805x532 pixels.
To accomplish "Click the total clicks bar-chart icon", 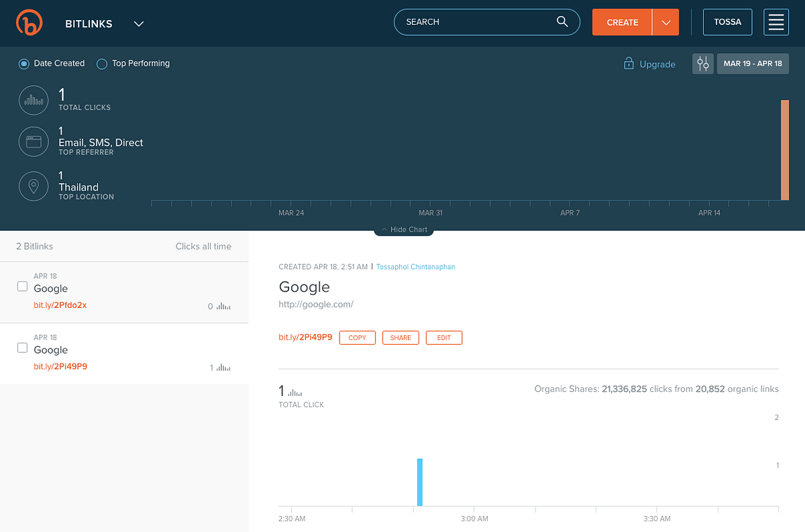I will tap(34, 101).
